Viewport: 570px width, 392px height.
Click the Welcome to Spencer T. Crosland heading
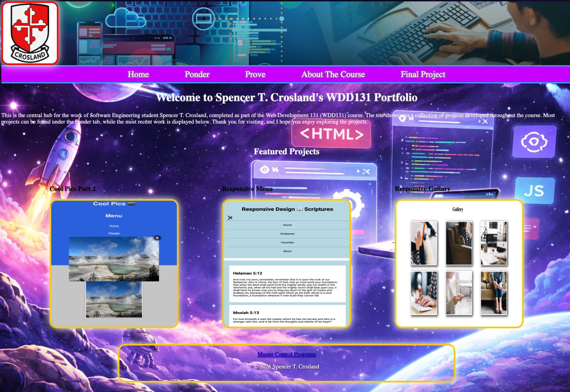(x=286, y=97)
